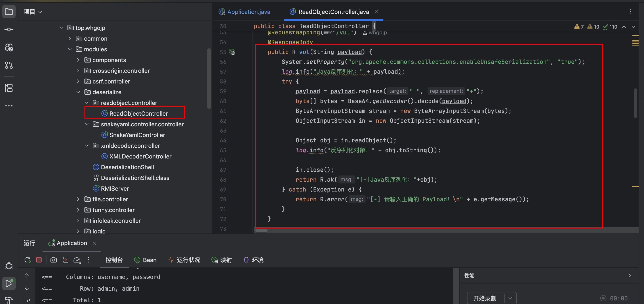644x304 pixels.
Task: Stop the running Application
Action: pyautogui.click(x=39, y=260)
